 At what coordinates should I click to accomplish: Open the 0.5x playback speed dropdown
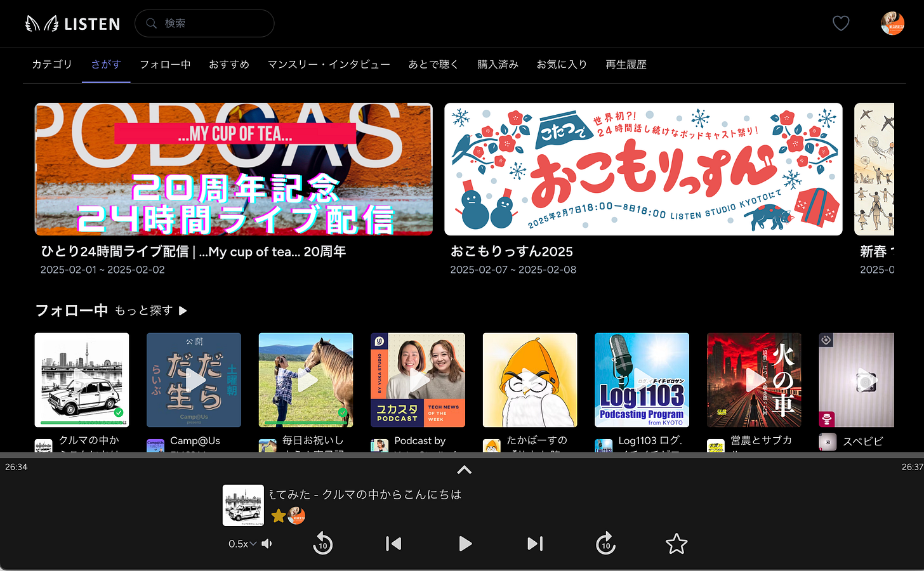click(x=242, y=544)
